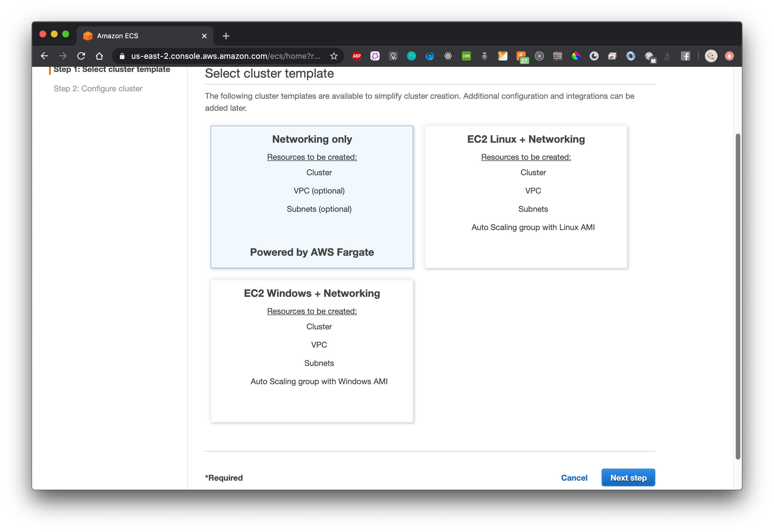This screenshot has width=774, height=532.
Task: Click 'Auto Scaling group with Linux AMI'
Action: (x=533, y=227)
